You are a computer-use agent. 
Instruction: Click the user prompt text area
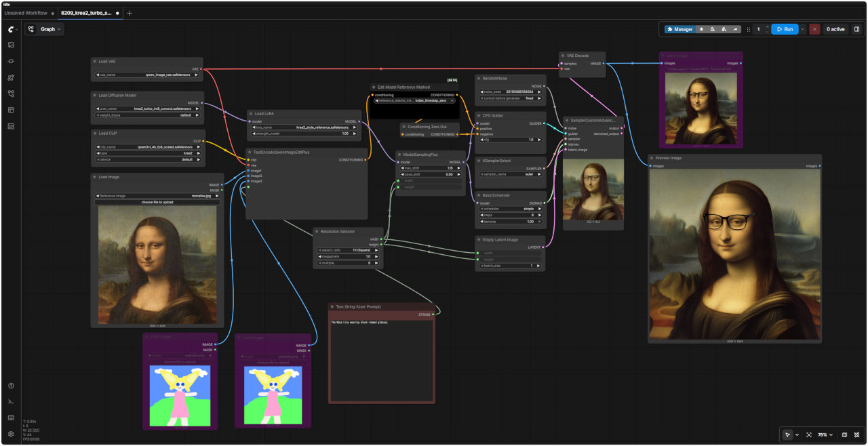(x=382, y=361)
